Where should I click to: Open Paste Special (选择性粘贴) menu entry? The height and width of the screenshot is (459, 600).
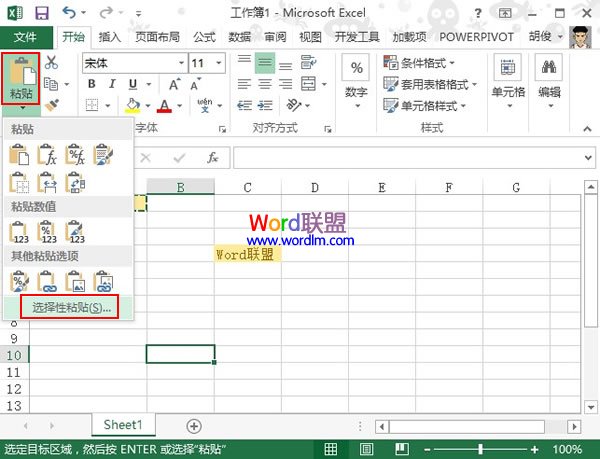click(x=70, y=307)
